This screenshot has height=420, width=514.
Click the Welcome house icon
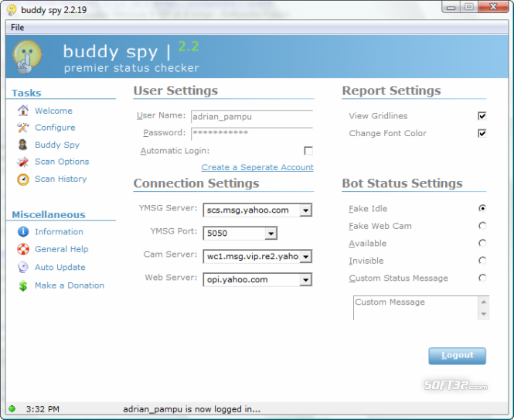[x=22, y=111]
